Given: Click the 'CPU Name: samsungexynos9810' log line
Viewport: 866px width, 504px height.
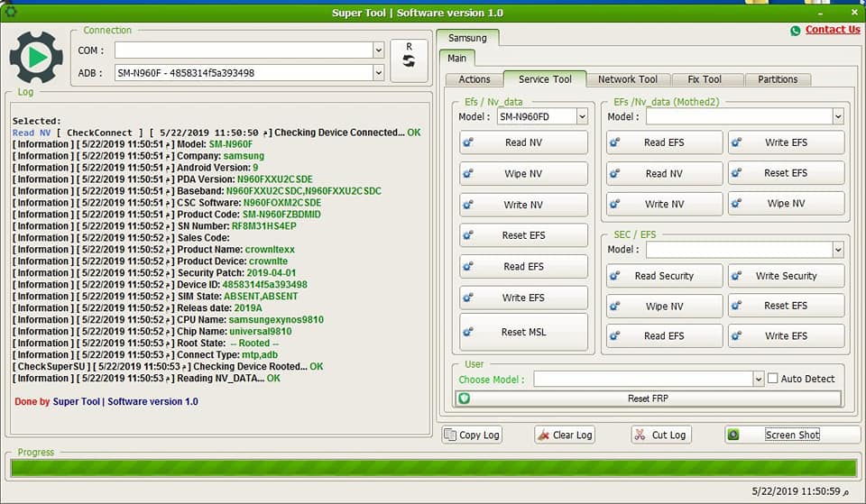Looking at the screenshot, I should click(x=169, y=320).
